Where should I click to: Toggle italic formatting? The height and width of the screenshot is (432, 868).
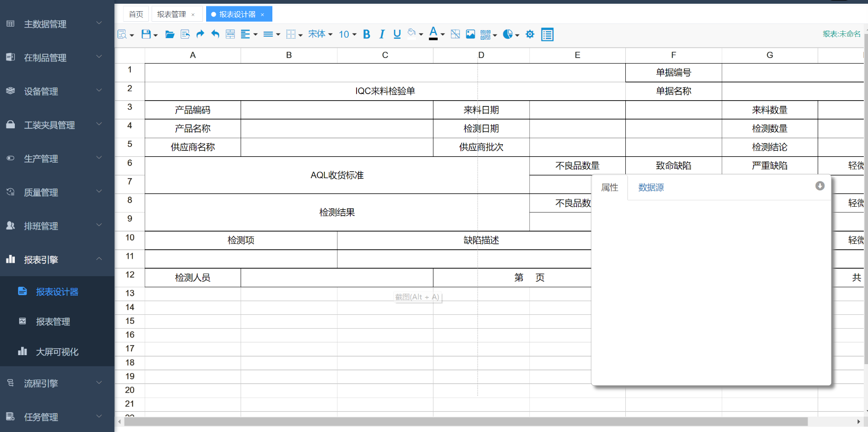pos(382,34)
